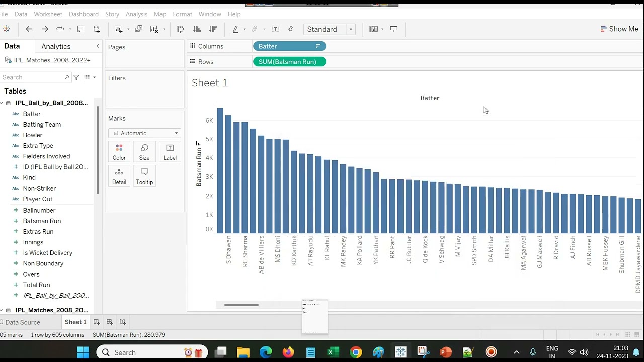Open Highlight dropdown arrow
This screenshot has width=644, height=362.
click(x=244, y=29)
